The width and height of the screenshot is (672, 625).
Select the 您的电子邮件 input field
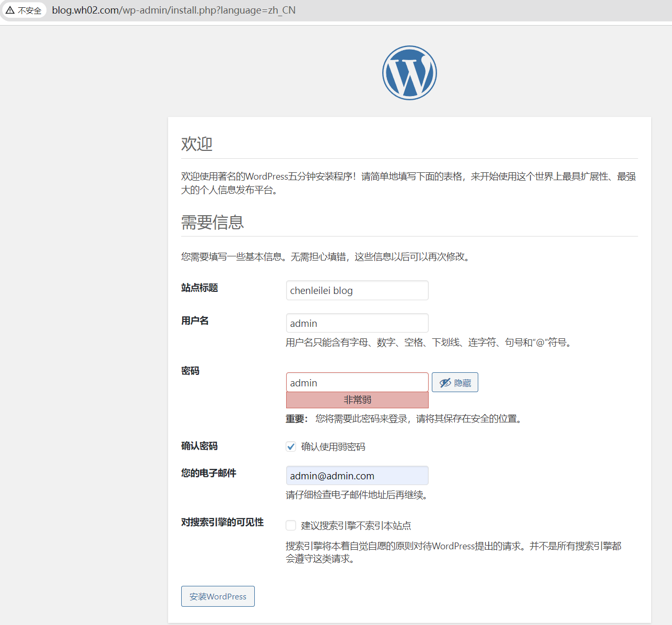click(357, 476)
